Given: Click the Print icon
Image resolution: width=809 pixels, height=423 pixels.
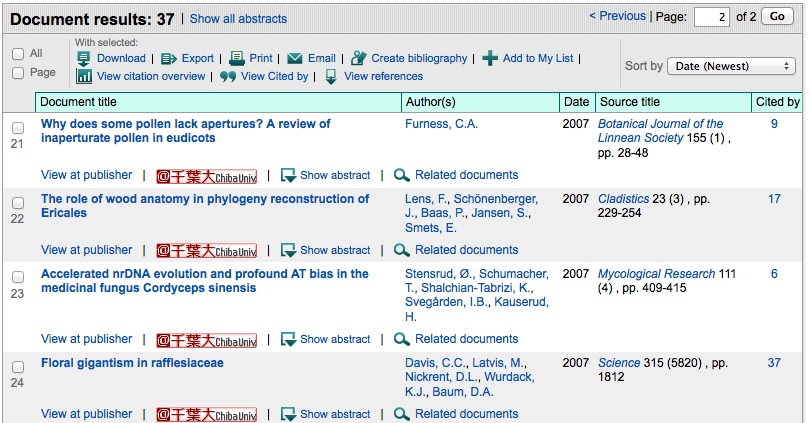Looking at the screenshot, I should [237, 58].
